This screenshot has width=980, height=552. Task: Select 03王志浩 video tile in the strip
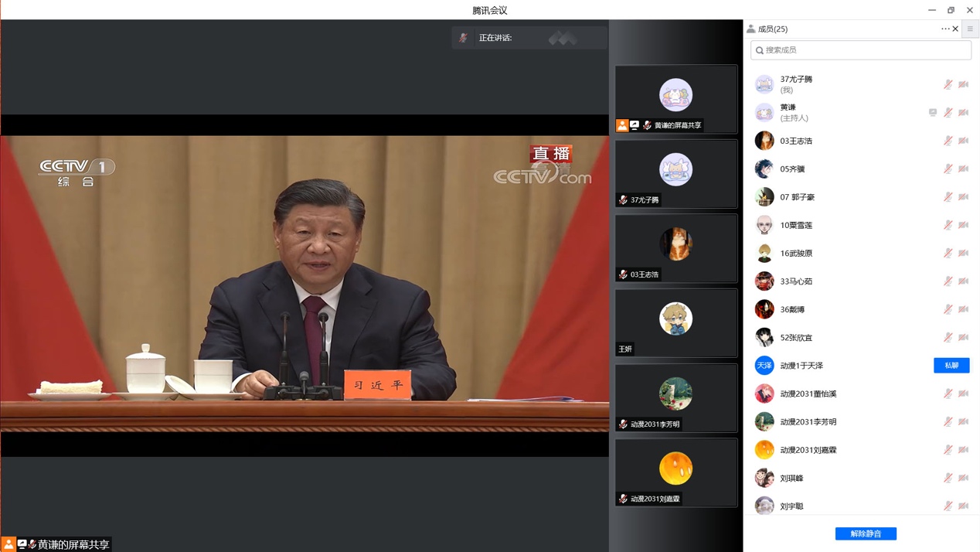[x=675, y=248]
